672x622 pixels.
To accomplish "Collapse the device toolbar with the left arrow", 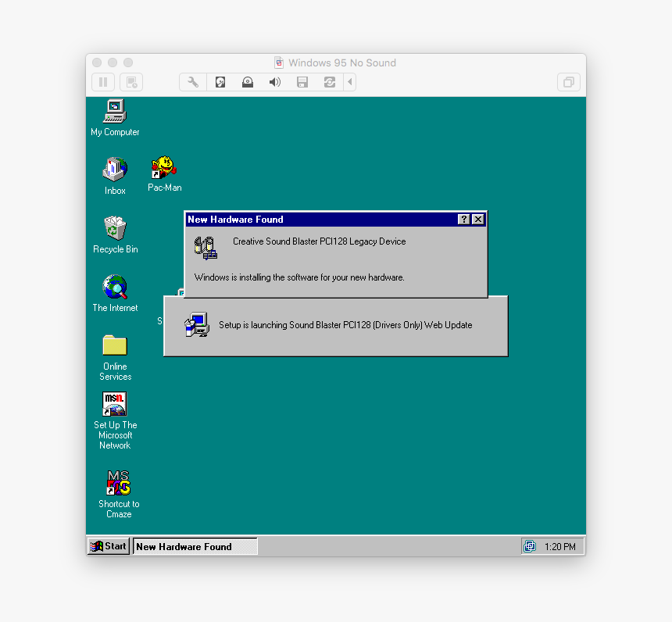I will (349, 81).
